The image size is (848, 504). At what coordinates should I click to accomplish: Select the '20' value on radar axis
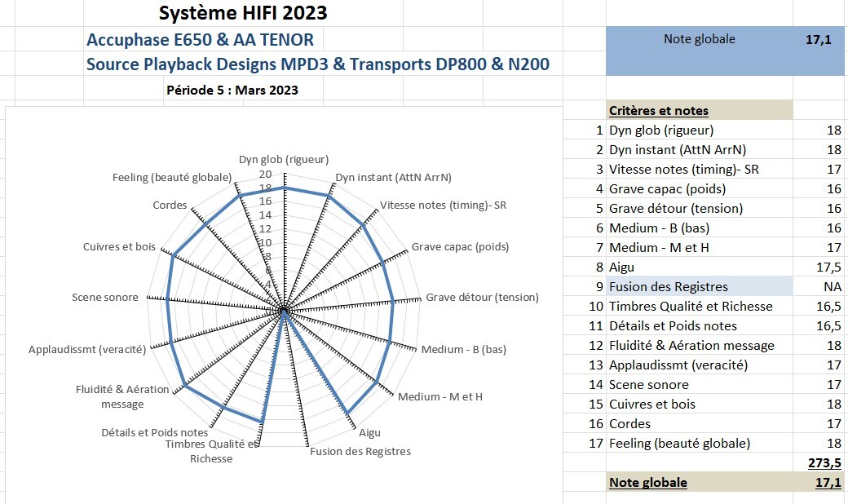pyautogui.click(x=265, y=175)
